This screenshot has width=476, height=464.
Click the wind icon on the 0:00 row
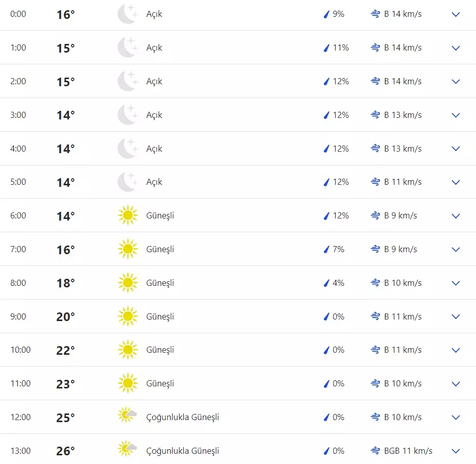tap(374, 14)
